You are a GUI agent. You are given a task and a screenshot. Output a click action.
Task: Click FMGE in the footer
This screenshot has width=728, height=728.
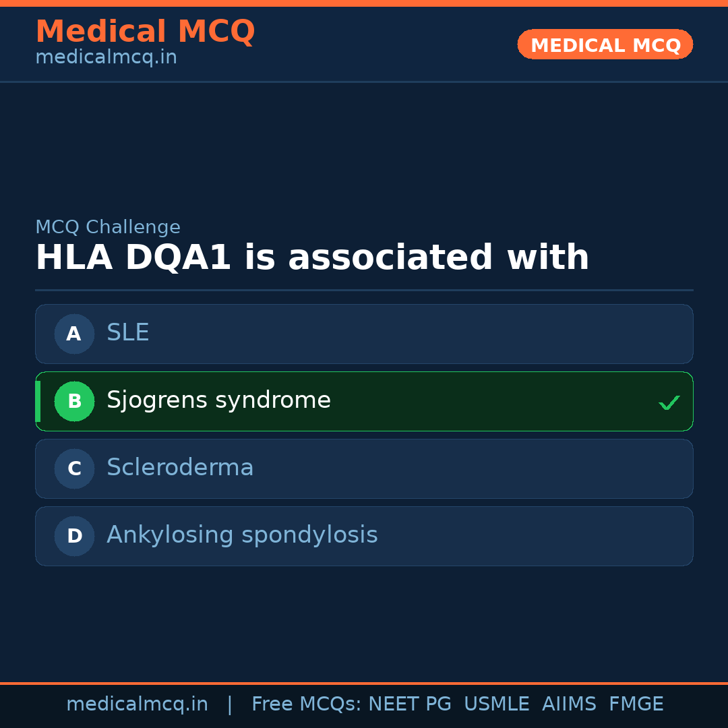coord(636,704)
